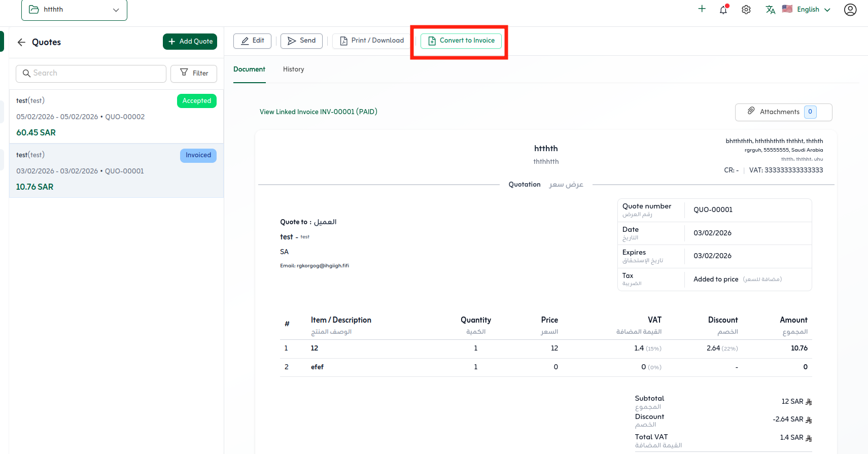Click the Subtotal 12 SAR value
Screen dimensions: 868x454
tap(796, 402)
